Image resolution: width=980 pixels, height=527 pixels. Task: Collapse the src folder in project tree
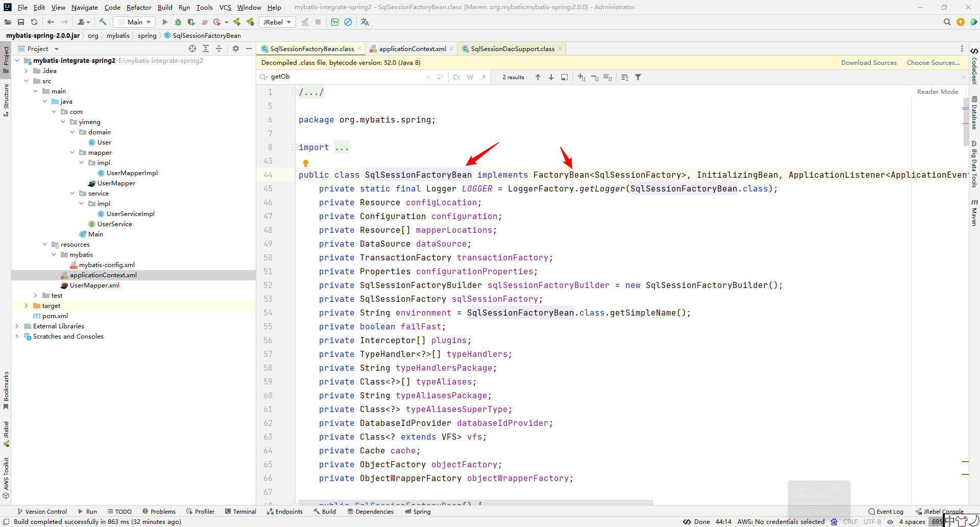point(27,81)
